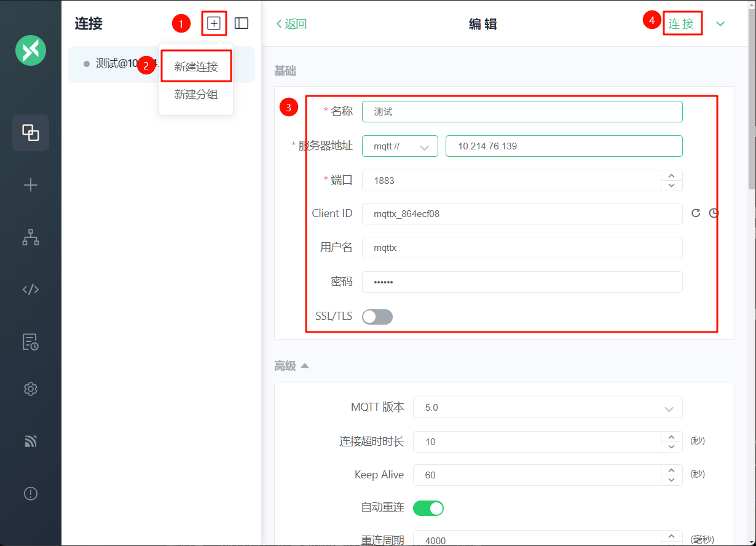
Task: Expand the MQTT version dropdown
Action: pyautogui.click(x=547, y=408)
